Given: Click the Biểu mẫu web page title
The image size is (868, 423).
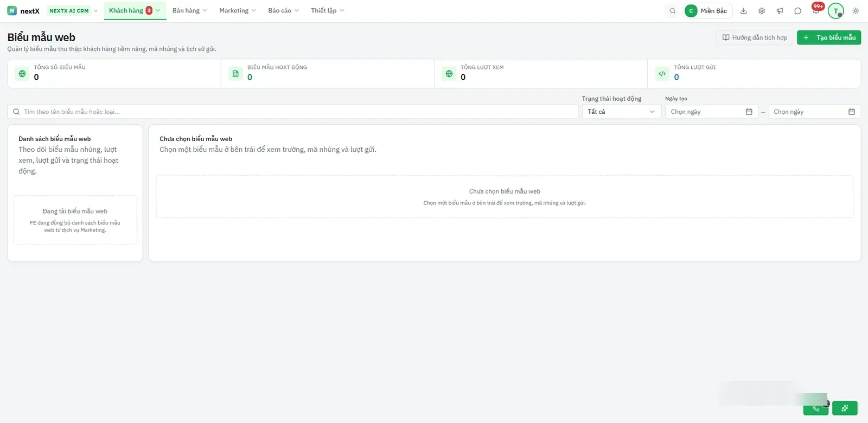Looking at the screenshot, I should [x=41, y=37].
